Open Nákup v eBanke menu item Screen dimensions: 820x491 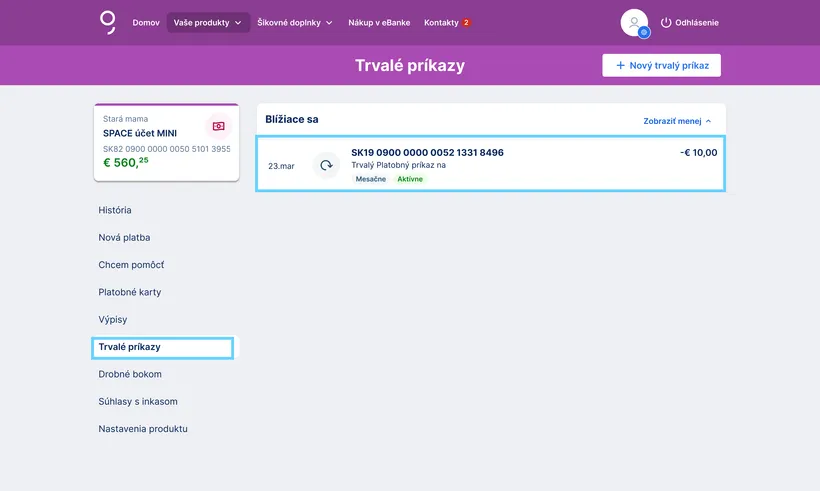pyautogui.click(x=379, y=22)
